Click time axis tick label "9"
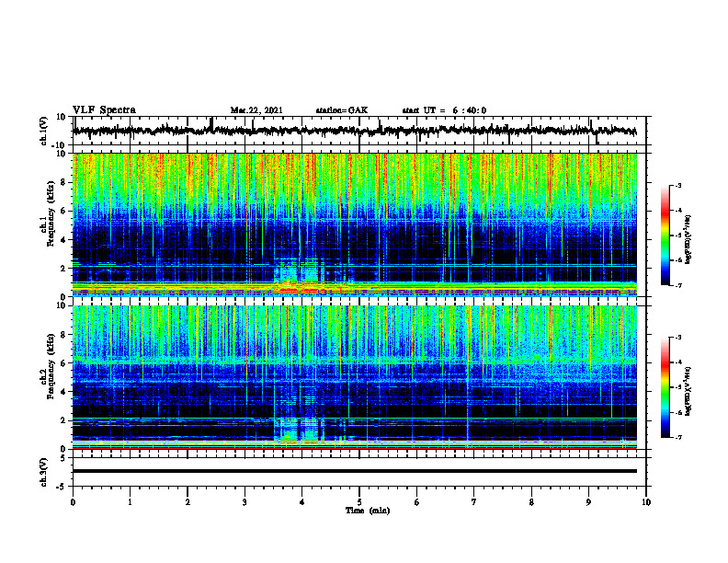 point(588,502)
